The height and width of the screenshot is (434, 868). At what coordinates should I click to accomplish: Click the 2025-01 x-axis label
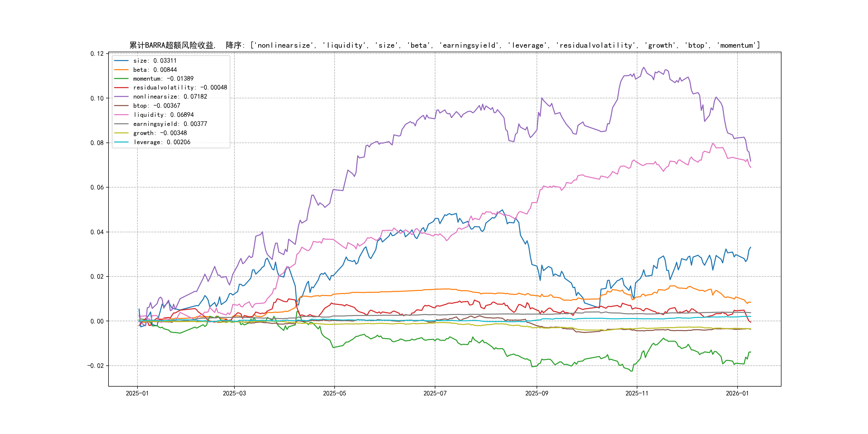(137, 393)
